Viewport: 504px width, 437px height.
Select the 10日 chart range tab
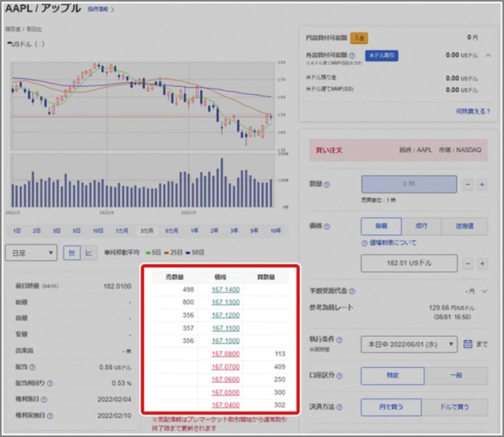pos(98,231)
